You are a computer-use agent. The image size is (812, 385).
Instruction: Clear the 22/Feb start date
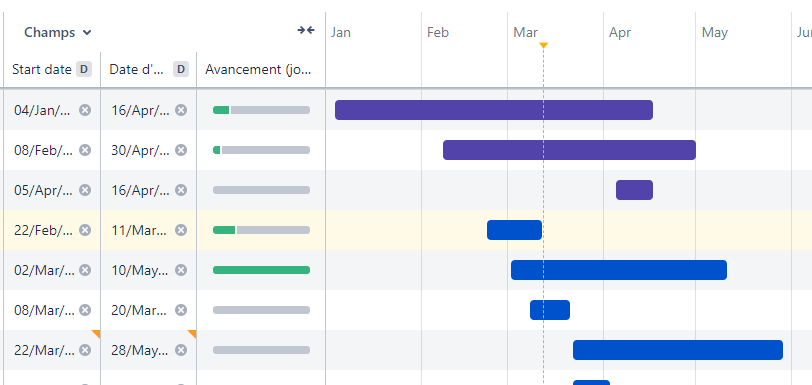pos(85,230)
